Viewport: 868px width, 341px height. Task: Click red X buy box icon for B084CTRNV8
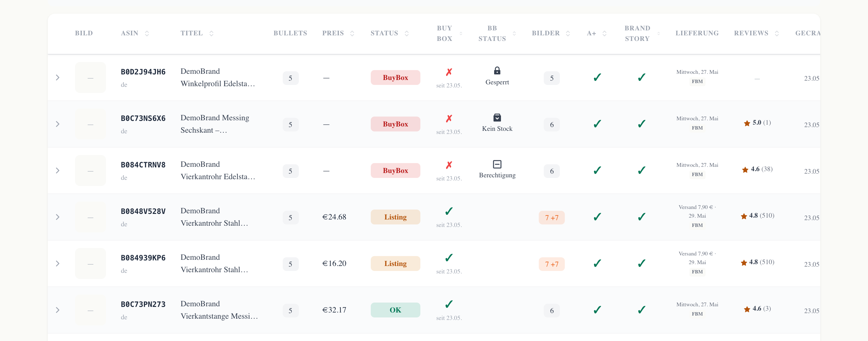tap(449, 165)
